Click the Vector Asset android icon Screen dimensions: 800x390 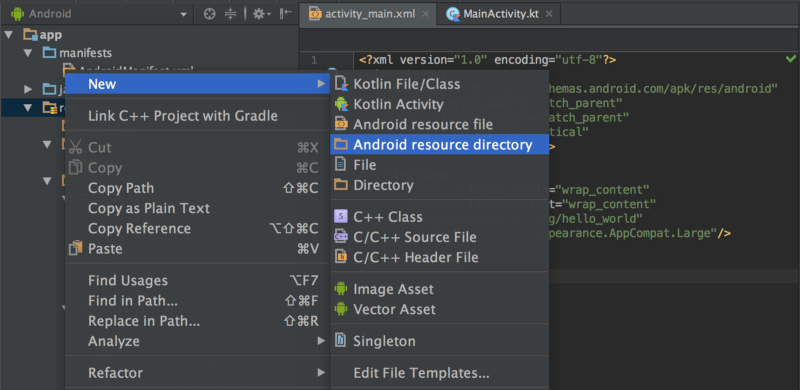click(x=341, y=309)
